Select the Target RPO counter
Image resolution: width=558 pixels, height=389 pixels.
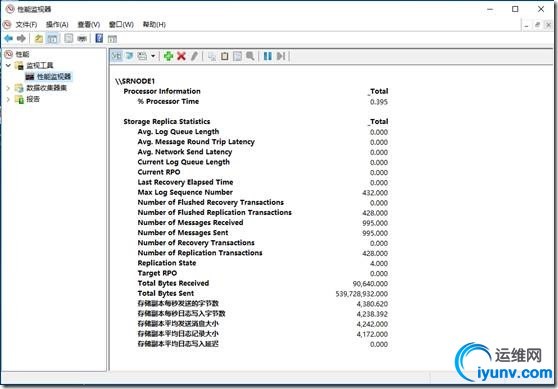[x=157, y=273]
